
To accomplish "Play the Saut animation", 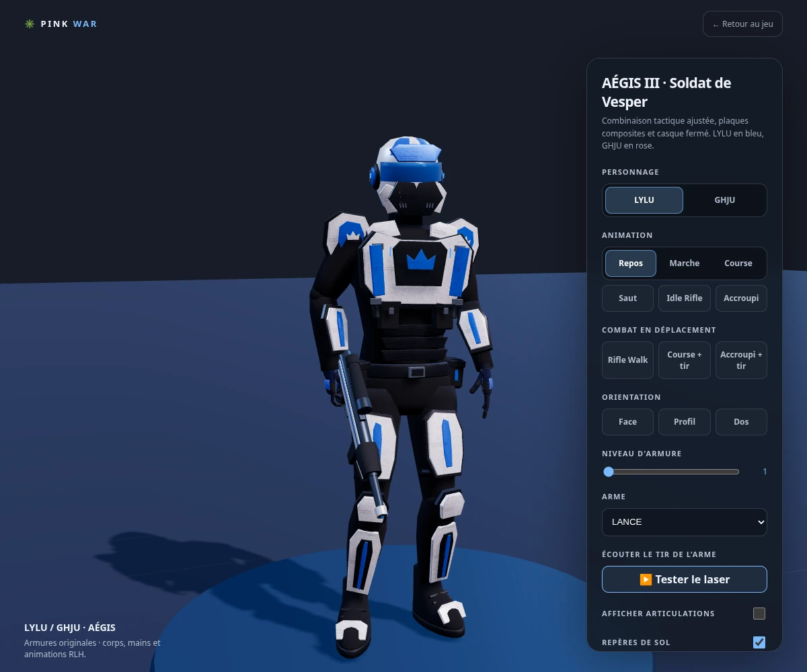I will click(x=628, y=298).
